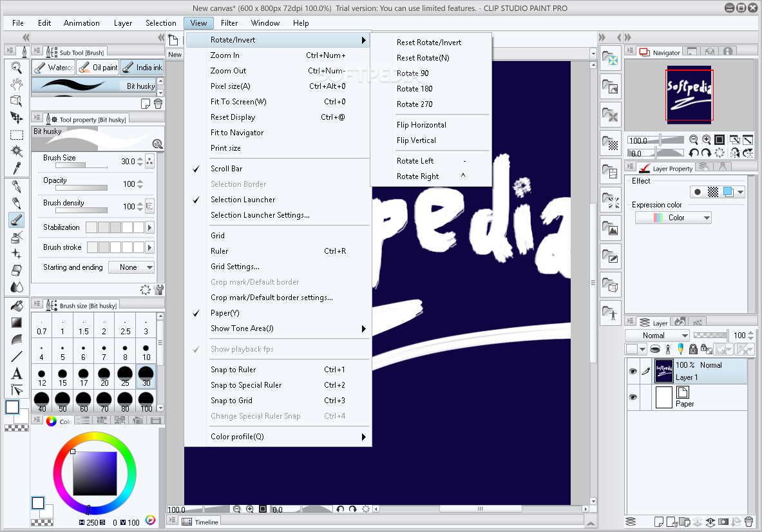Image resolution: width=762 pixels, height=532 pixels.
Task: Expand Brush stroke options arrow
Action: click(x=149, y=247)
